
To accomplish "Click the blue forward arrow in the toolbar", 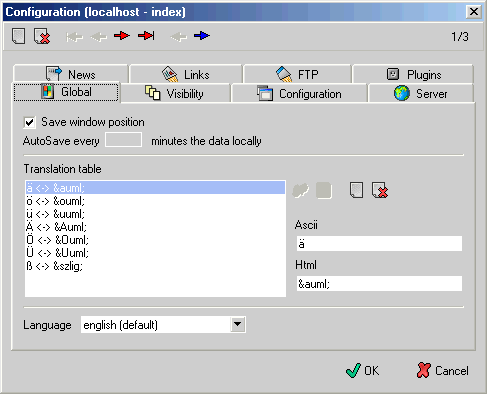I will [202, 35].
